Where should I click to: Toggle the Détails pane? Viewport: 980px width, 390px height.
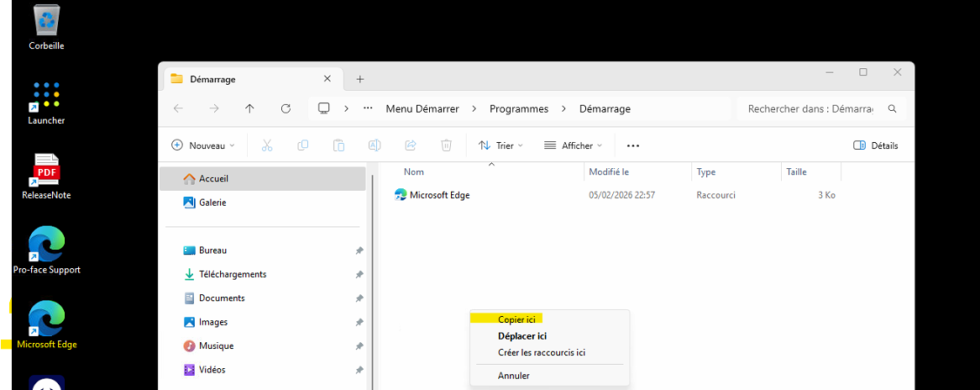876,145
